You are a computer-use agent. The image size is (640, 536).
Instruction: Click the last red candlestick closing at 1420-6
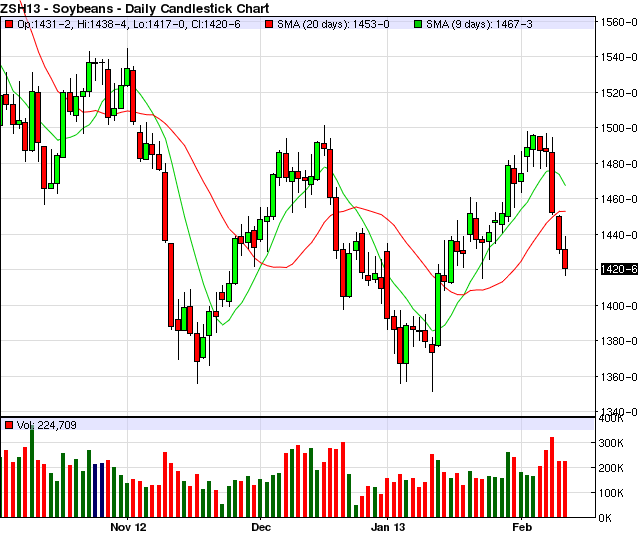click(x=565, y=259)
